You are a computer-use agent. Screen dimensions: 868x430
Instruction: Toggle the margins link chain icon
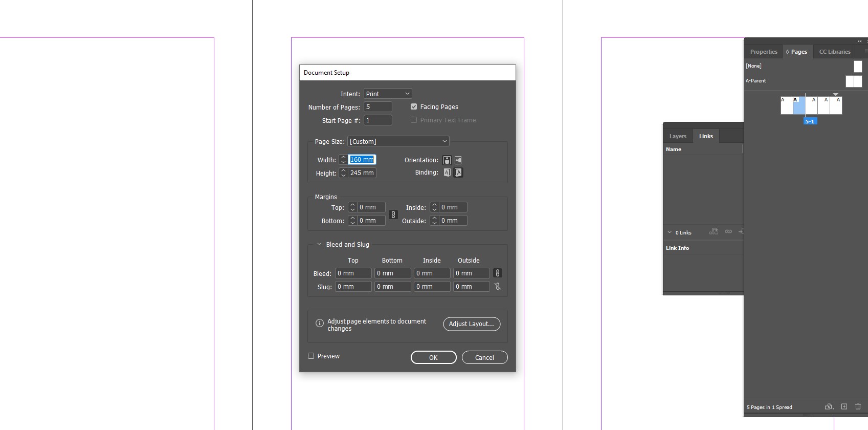393,214
